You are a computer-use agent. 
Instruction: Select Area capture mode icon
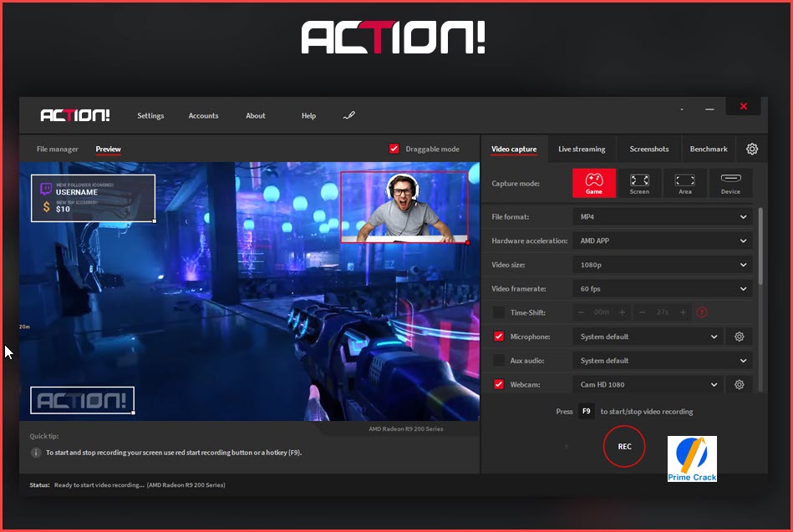684,183
